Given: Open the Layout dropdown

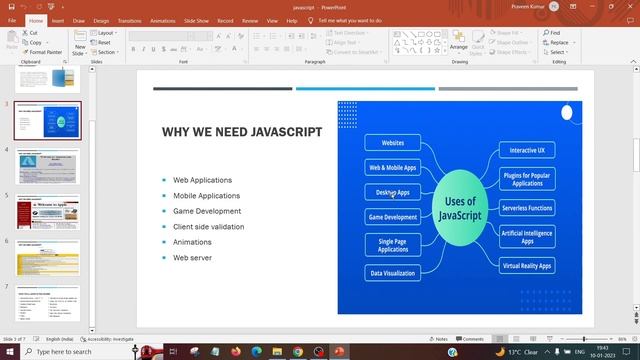Looking at the screenshot, I should 104,33.
